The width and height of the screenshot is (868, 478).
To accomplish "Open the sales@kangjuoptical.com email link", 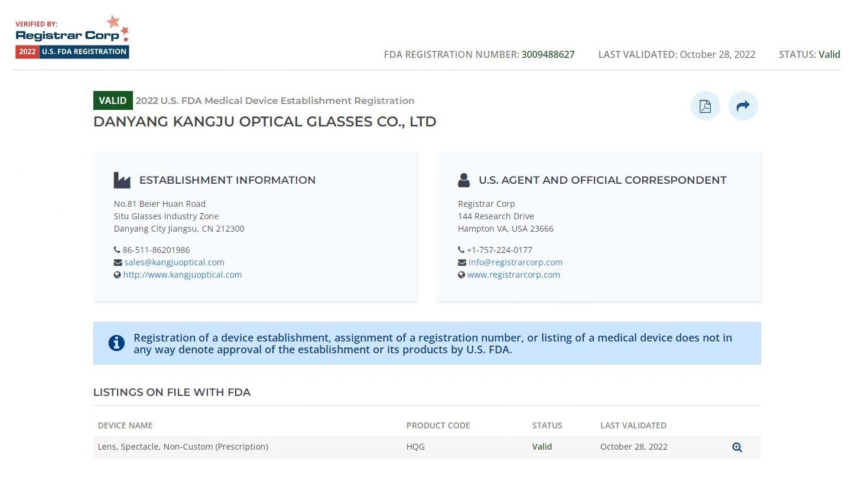I will pyautogui.click(x=174, y=262).
